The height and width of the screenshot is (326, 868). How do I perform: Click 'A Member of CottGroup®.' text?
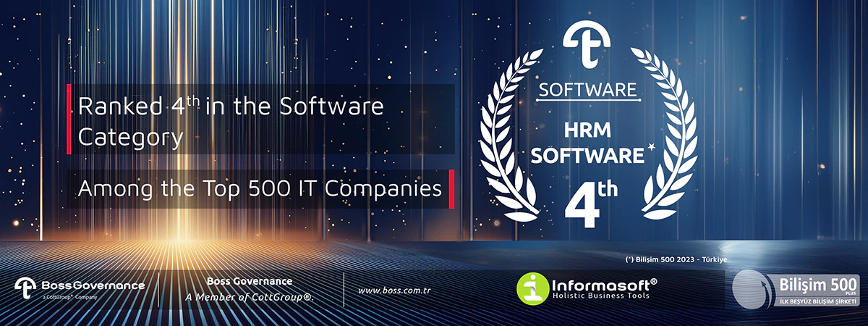point(250,297)
